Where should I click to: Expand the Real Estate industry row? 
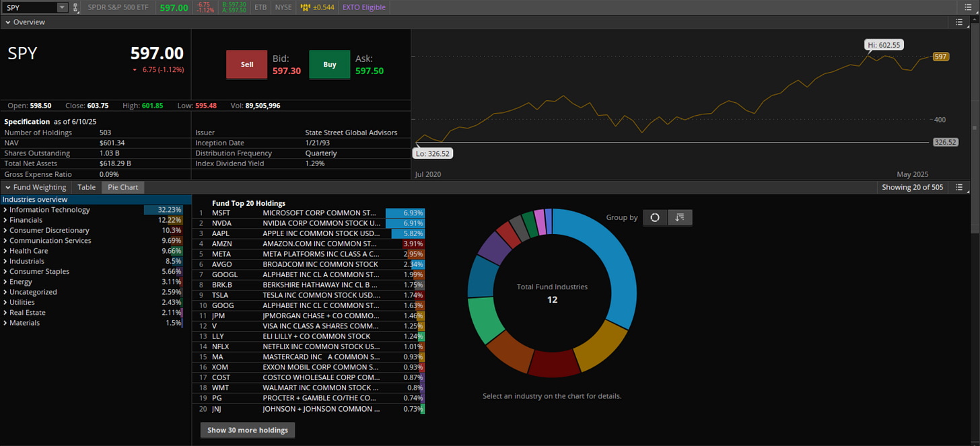[x=5, y=313]
